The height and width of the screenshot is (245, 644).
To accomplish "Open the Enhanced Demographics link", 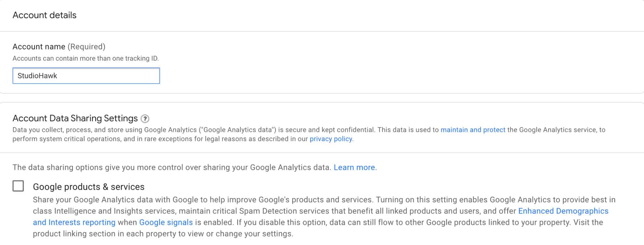I will point(563,211).
